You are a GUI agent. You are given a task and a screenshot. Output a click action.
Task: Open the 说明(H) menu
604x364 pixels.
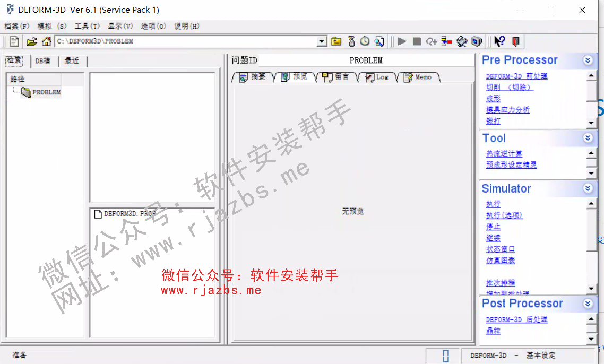187,26
